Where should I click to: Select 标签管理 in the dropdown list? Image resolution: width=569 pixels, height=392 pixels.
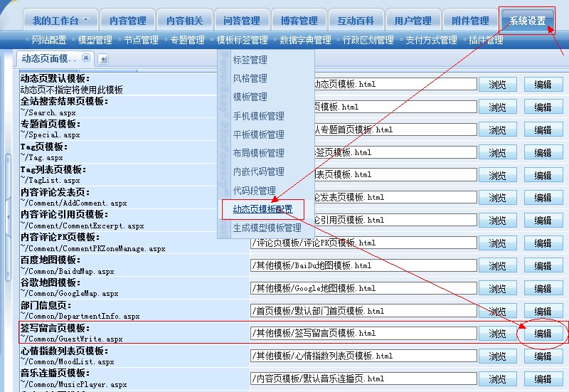[x=250, y=60]
